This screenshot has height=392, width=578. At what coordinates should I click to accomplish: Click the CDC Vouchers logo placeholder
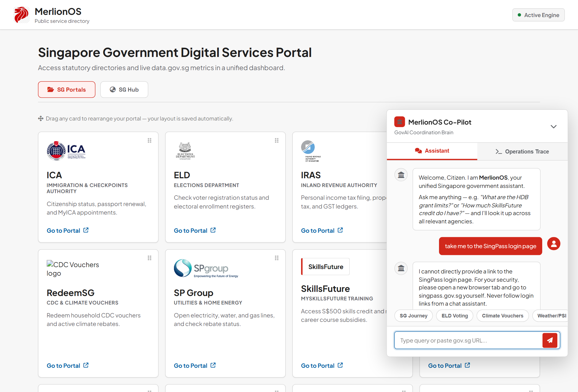[x=73, y=269]
